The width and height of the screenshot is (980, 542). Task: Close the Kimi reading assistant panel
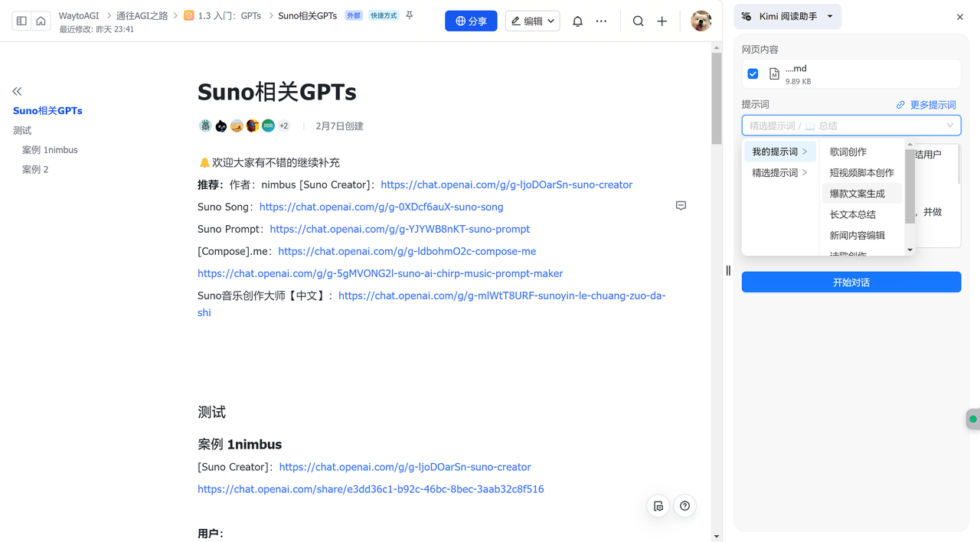click(960, 17)
